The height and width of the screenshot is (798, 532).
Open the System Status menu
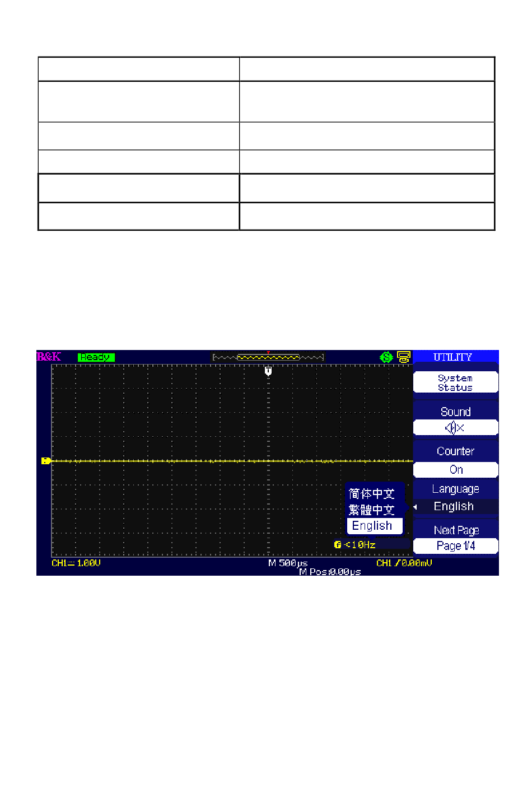pos(455,382)
